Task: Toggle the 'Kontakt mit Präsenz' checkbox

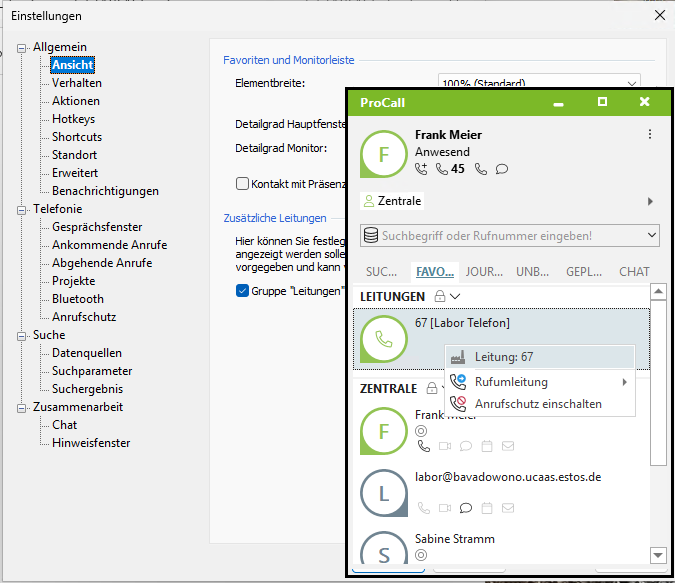Action: click(242, 183)
